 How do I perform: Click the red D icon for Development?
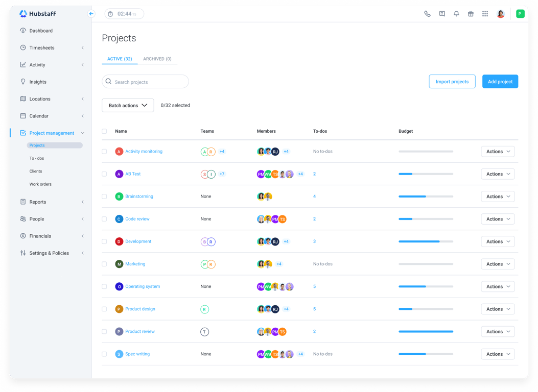click(x=119, y=241)
